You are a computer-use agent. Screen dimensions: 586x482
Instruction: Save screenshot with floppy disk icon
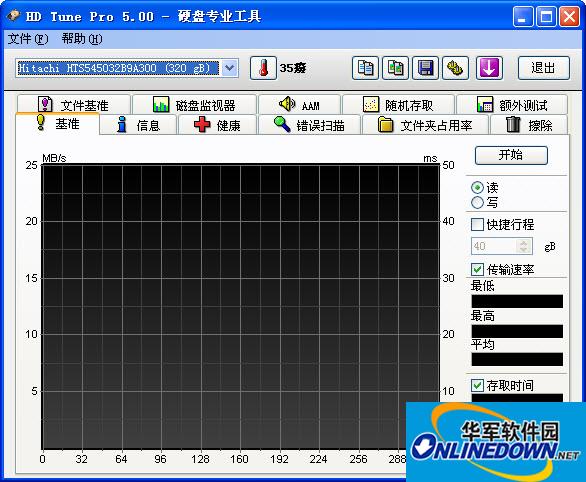click(425, 68)
